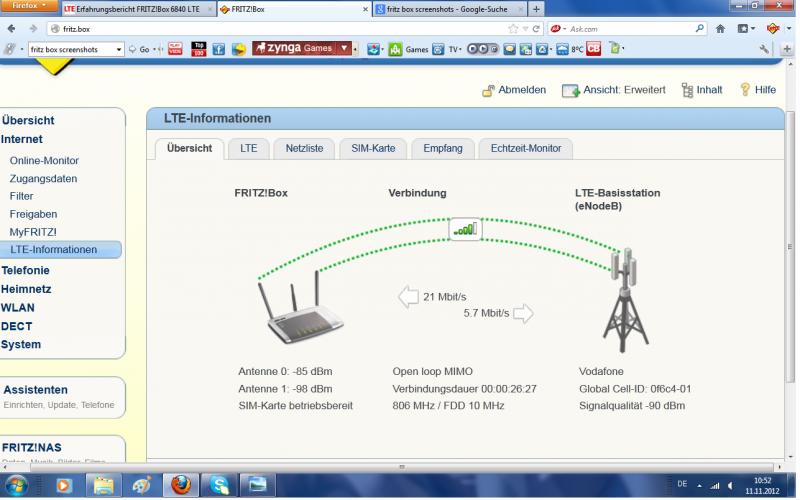Image resolution: width=800 pixels, height=500 pixels.
Task: Click the toolbar wrench settings icon
Action: [764, 49]
